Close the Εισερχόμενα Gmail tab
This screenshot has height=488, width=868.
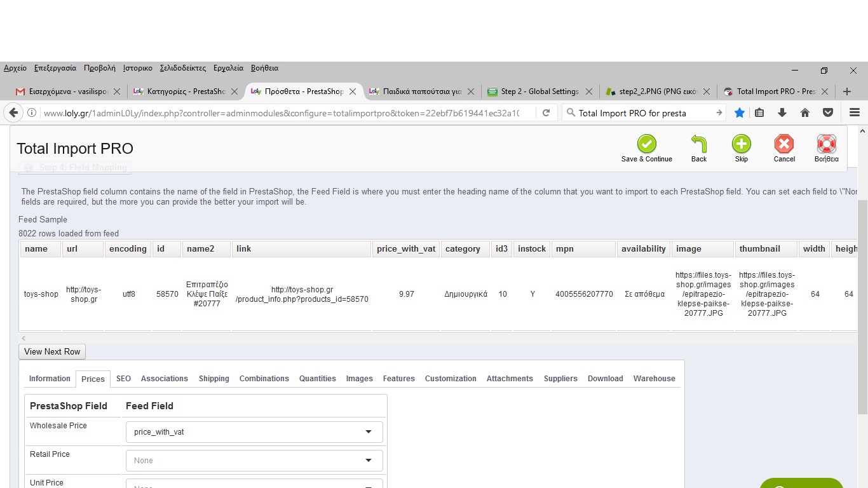coord(116,91)
